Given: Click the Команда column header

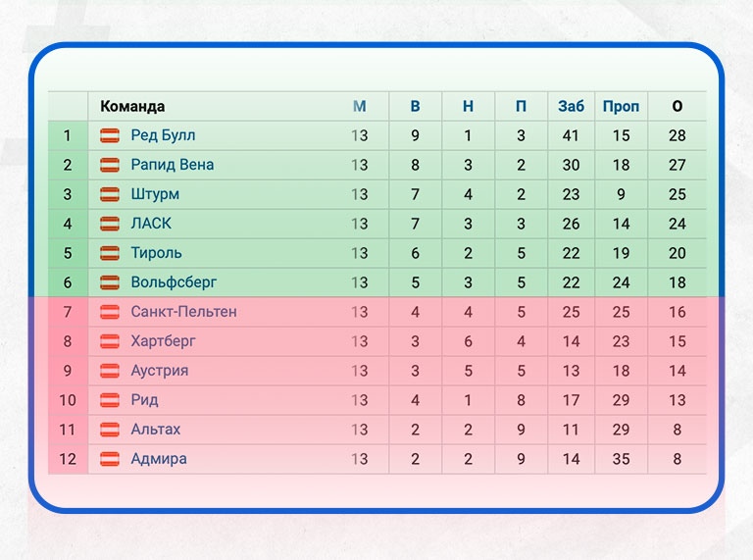Looking at the screenshot, I should [132, 106].
